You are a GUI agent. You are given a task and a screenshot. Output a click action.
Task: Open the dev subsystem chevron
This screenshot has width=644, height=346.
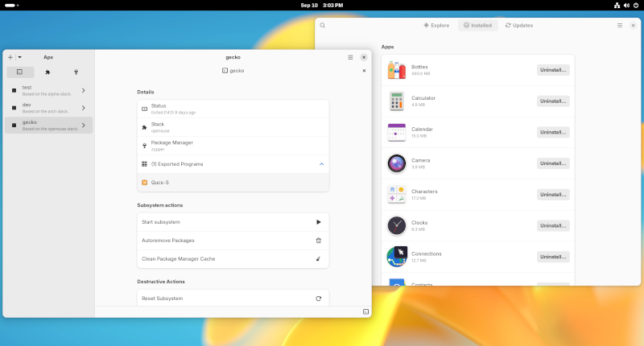coord(84,108)
